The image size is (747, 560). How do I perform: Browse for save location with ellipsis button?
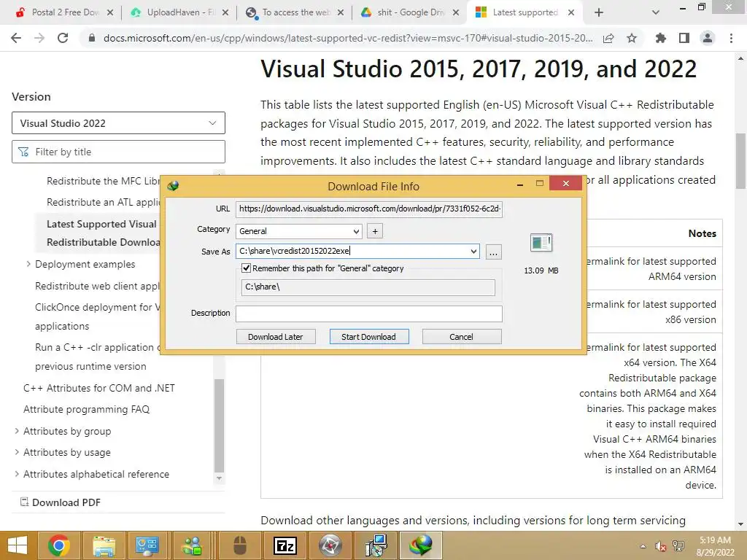point(494,252)
